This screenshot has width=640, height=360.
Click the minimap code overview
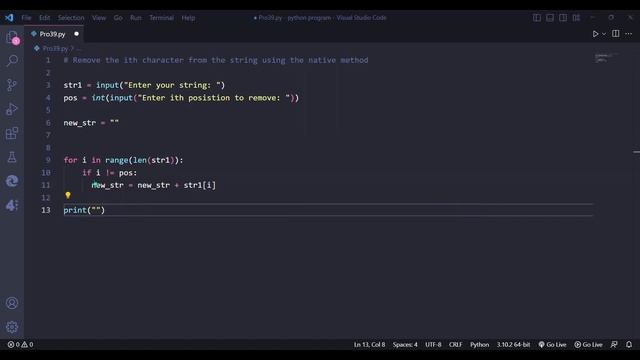click(x=606, y=58)
